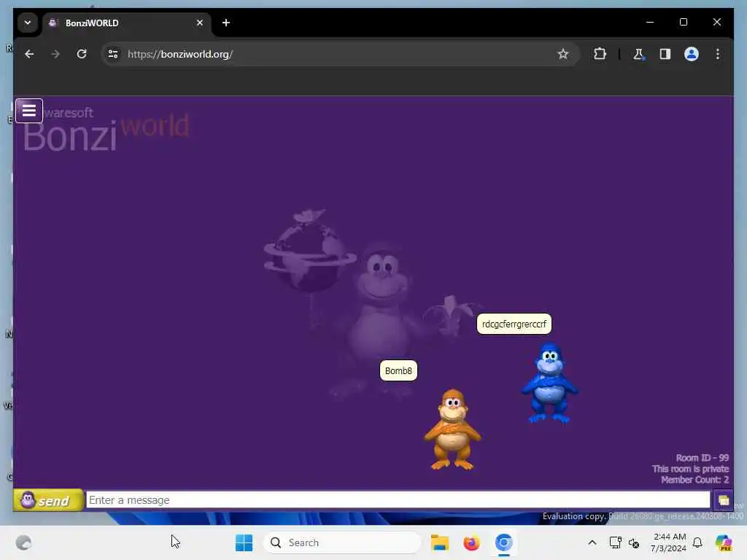Viewport: 747px width, 560px height.
Task: Go back to previous page in browser
Action: click(x=29, y=54)
